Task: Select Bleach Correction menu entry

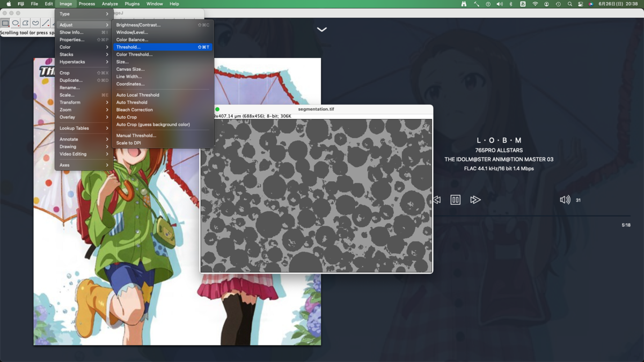Action: click(x=163, y=110)
